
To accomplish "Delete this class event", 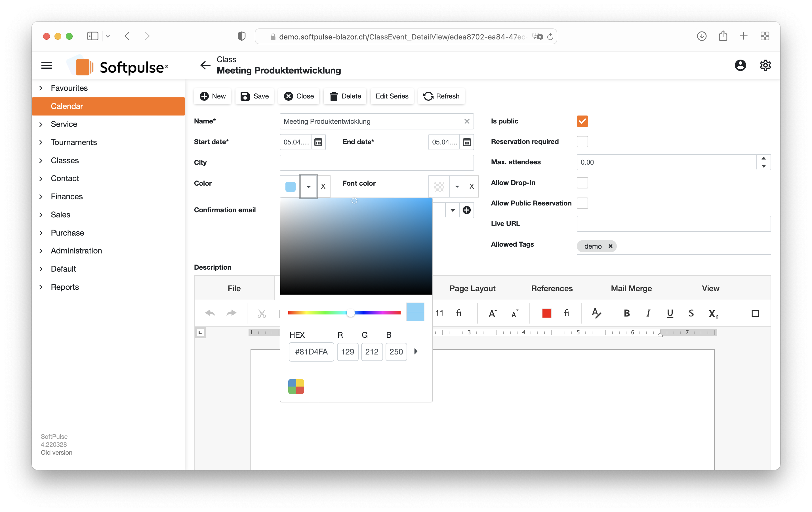I will tap(345, 96).
